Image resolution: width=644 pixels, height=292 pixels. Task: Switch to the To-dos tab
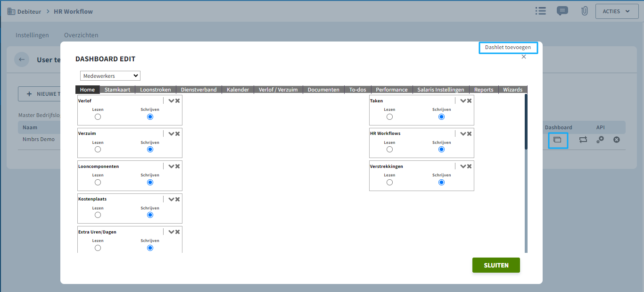point(358,90)
